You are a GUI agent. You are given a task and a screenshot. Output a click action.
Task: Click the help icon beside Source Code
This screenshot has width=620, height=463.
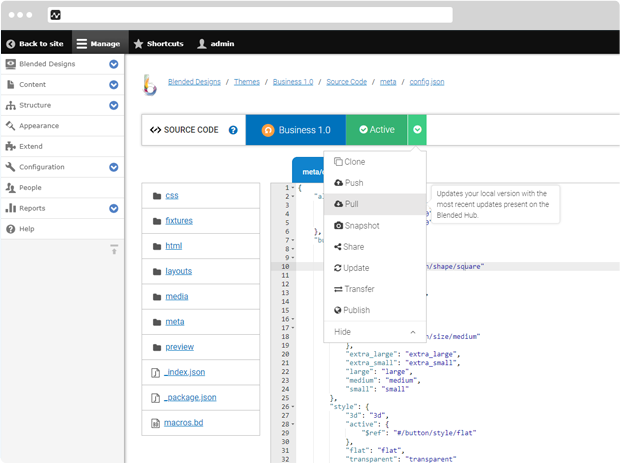coord(233,130)
